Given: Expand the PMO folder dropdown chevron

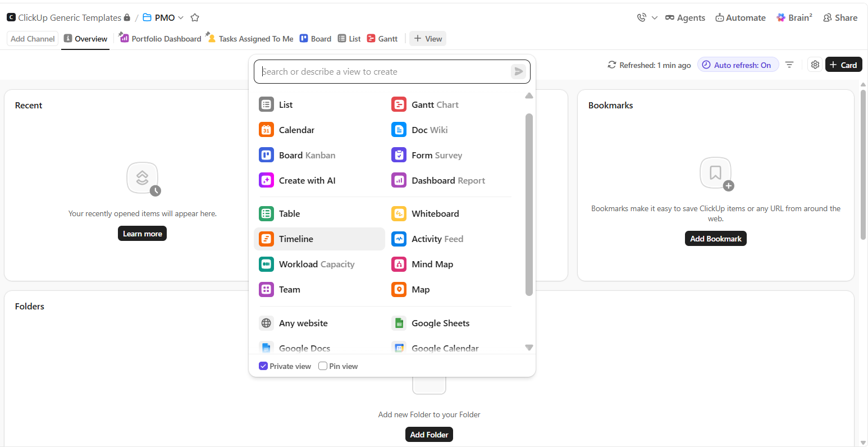Looking at the screenshot, I should tap(181, 18).
